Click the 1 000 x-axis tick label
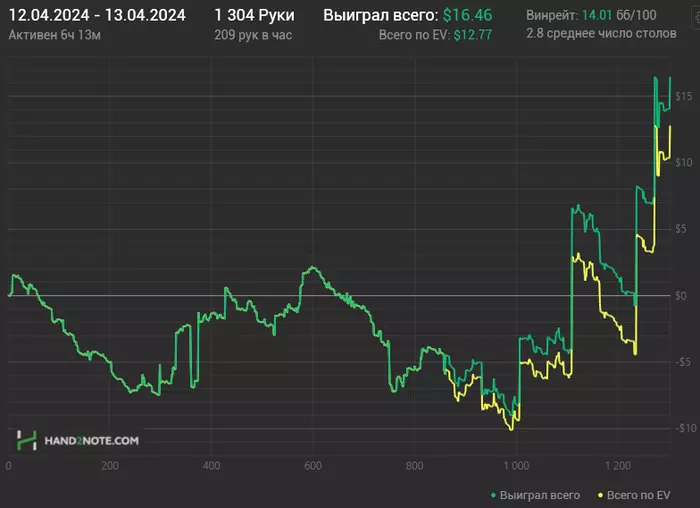700x508 pixels. click(x=516, y=466)
